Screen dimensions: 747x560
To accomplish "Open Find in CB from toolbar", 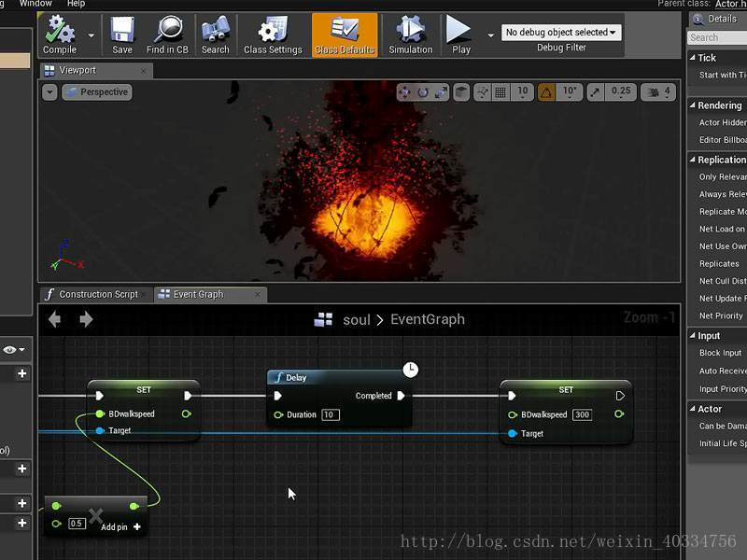I will tap(167, 31).
